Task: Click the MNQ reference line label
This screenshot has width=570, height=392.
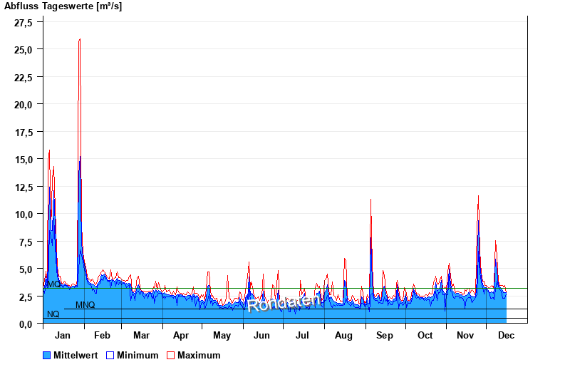Action: (x=85, y=305)
